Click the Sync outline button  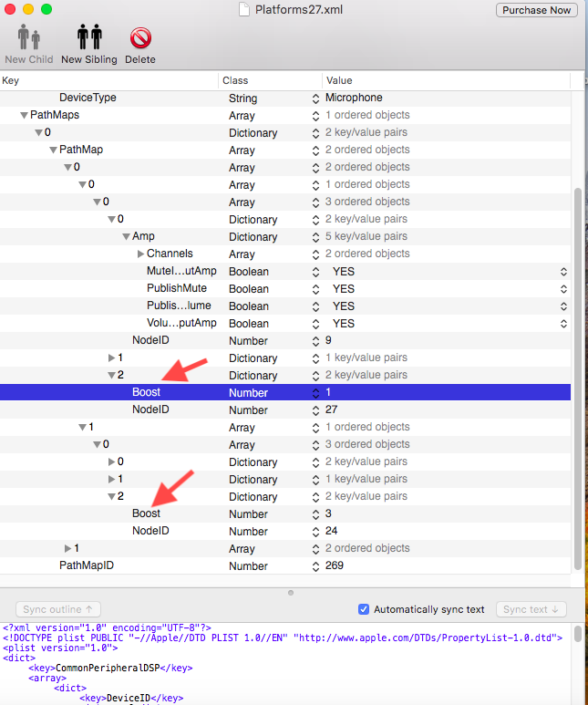(58, 609)
